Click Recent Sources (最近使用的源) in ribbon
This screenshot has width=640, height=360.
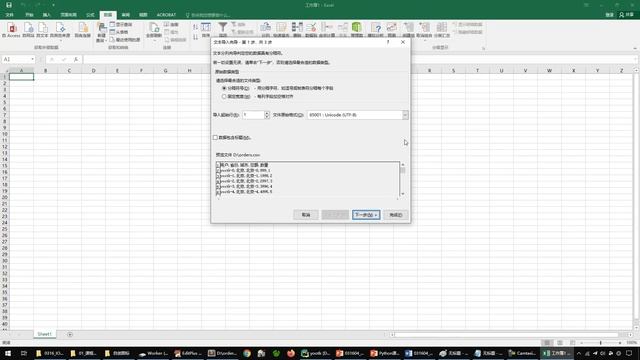click(125, 40)
